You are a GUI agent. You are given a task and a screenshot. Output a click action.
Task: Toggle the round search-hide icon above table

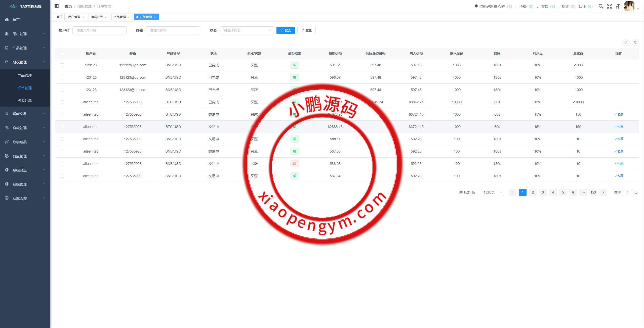tap(626, 42)
